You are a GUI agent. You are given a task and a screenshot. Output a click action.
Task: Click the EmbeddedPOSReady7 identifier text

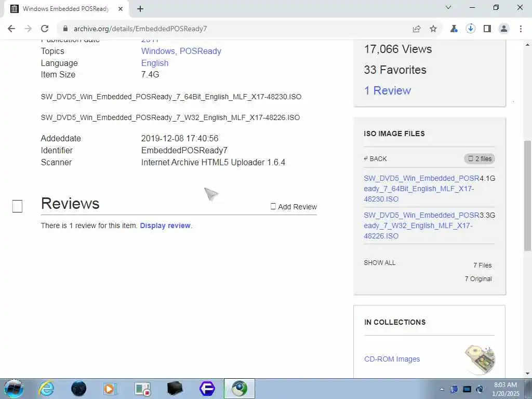184,150
